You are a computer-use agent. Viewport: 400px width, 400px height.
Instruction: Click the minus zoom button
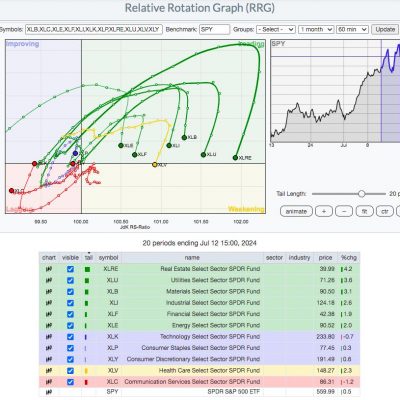[x=344, y=211]
